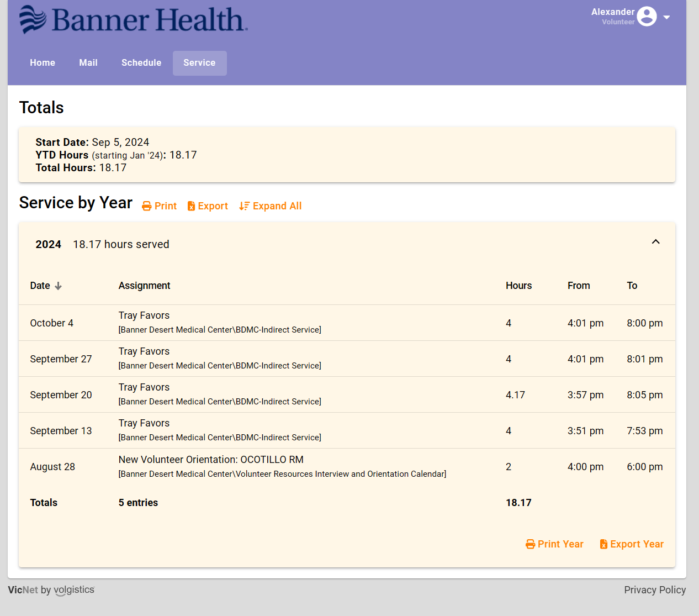
Task: Click the VicNet by Volgistics logo
Action: (51, 590)
